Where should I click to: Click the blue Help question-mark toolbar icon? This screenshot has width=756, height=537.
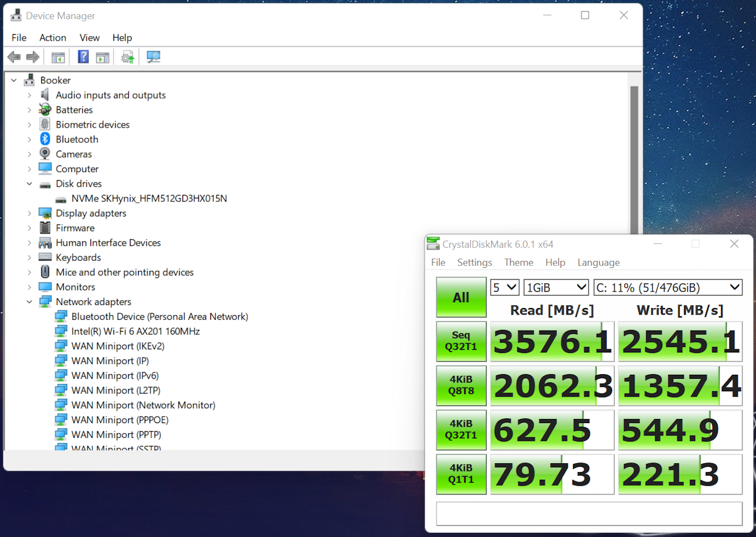pos(83,57)
